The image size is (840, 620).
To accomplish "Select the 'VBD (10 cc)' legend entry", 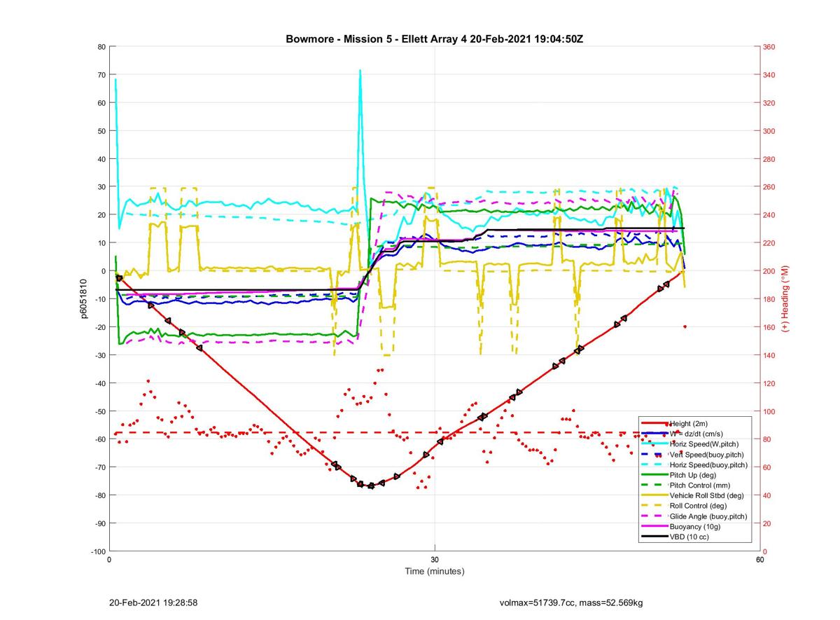I will click(x=690, y=537).
